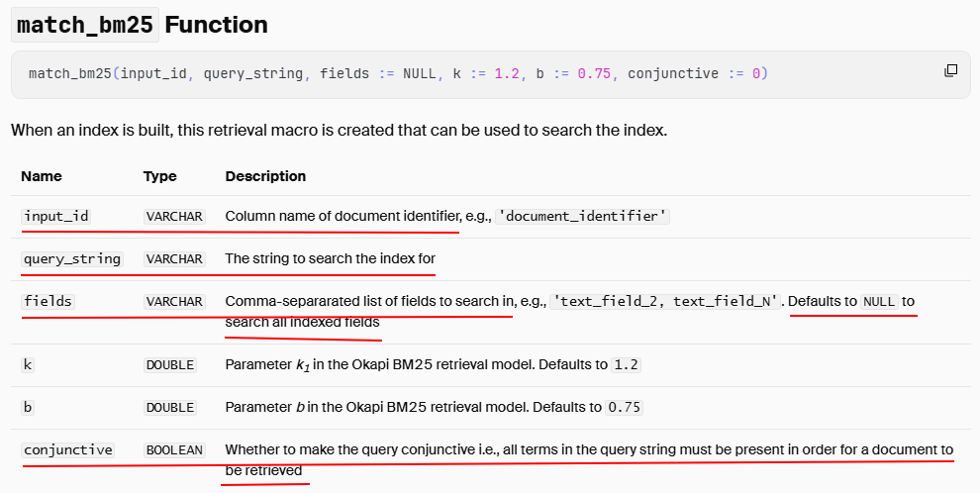Click the Name column header

(x=42, y=176)
